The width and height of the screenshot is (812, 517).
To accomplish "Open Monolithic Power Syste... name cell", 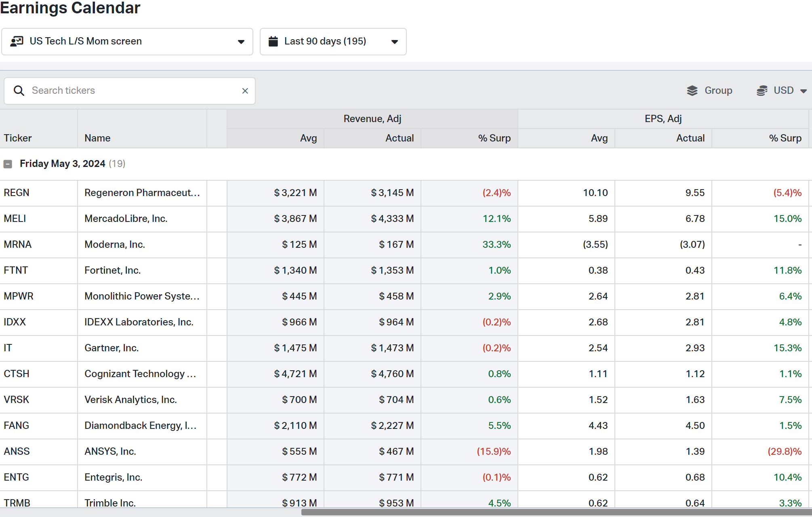I will coord(142,296).
